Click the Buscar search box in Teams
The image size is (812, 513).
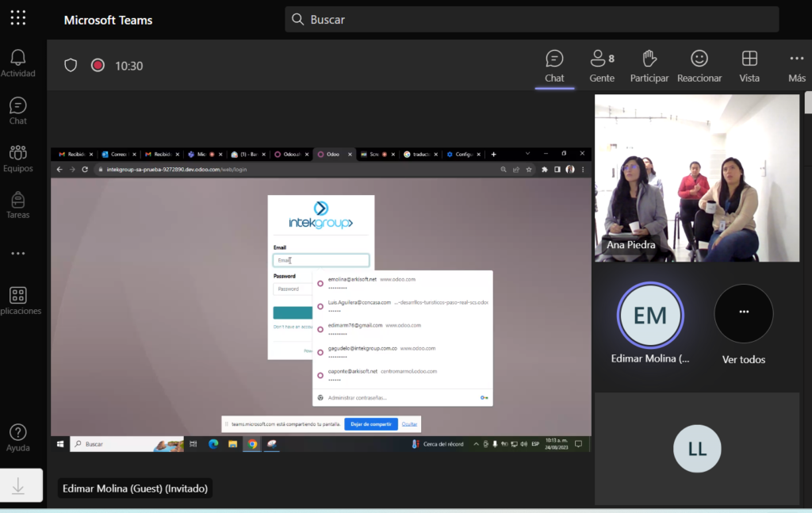[532, 20]
